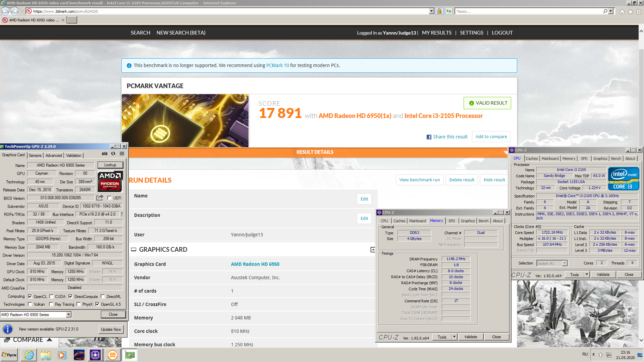Launch Windows Media Player from taskbar
This screenshot has width=644, height=362.
[x=62, y=355]
